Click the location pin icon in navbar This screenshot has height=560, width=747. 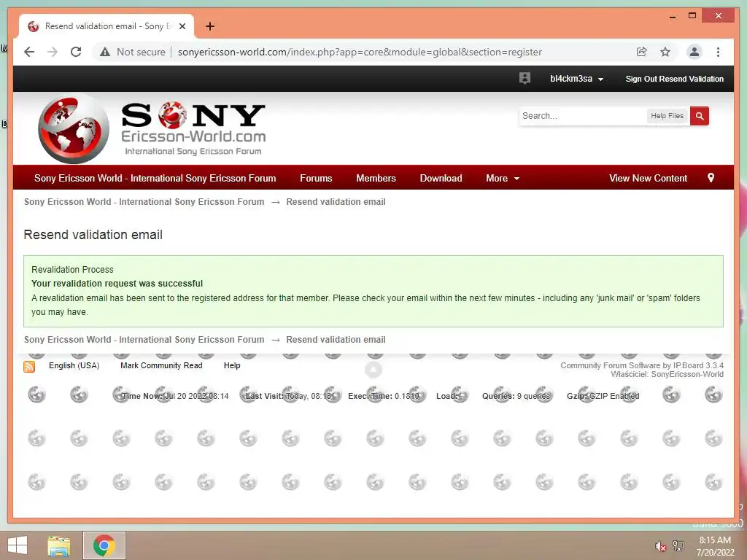pos(711,178)
